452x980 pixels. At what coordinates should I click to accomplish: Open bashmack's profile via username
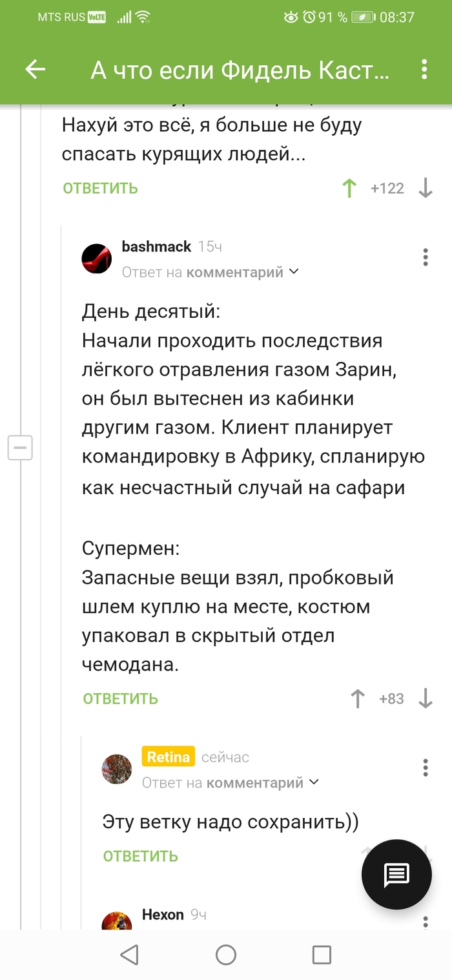(156, 246)
